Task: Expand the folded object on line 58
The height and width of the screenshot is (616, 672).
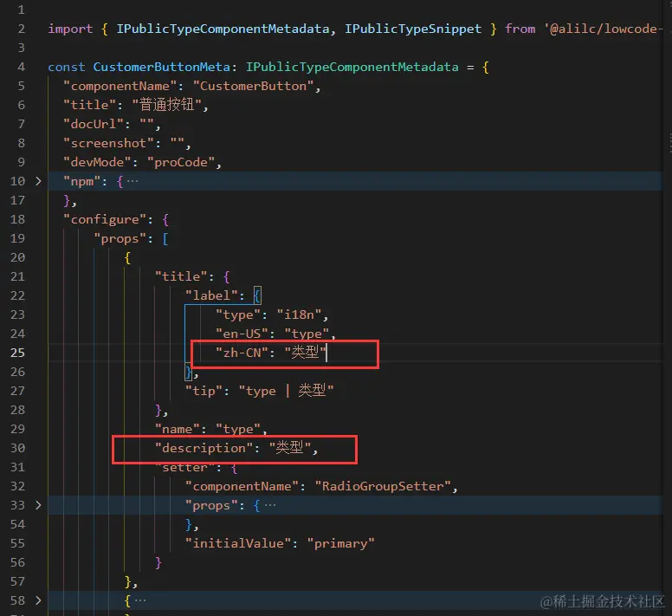Action: pos(38,600)
